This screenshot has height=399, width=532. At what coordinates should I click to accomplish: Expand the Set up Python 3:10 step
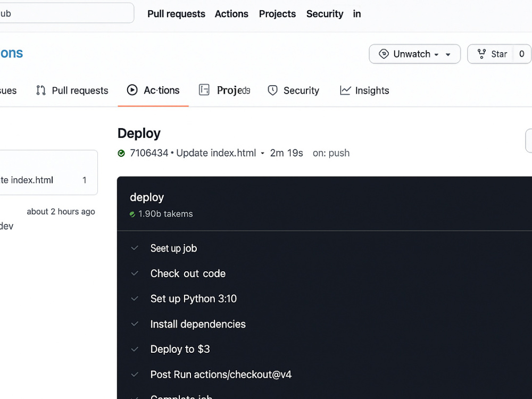coord(194,298)
